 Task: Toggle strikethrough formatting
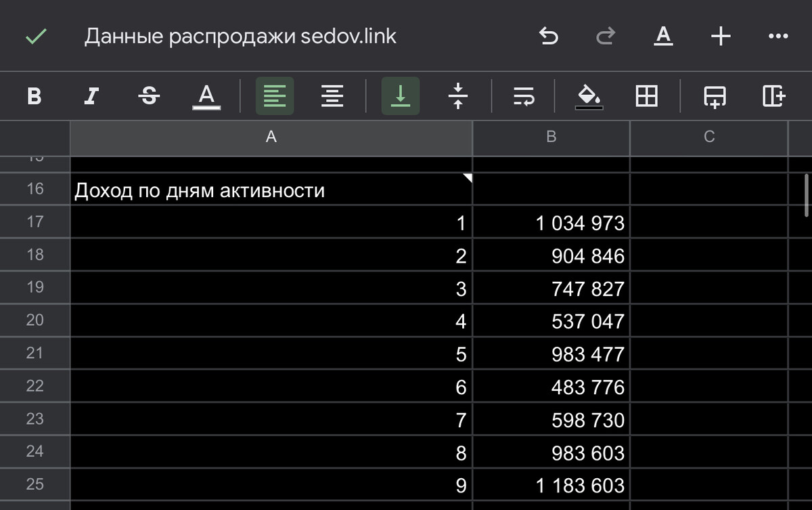point(149,96)
